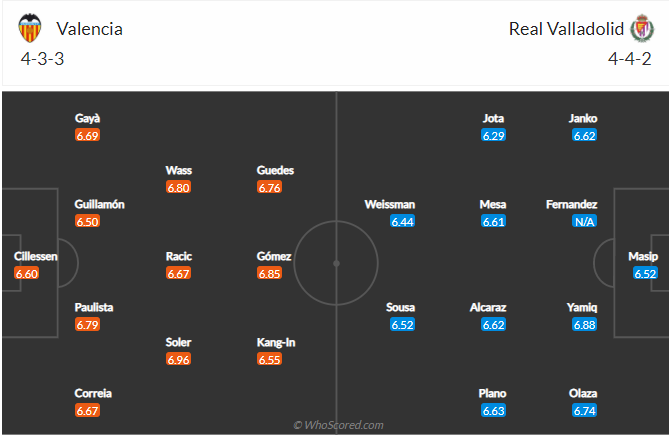
Task: Open the Valencia team name link
Action: pos(90,29)
